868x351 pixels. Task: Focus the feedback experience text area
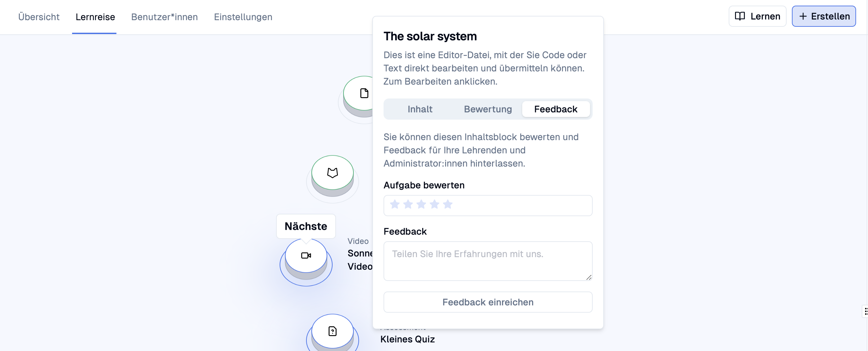(487, 261)
